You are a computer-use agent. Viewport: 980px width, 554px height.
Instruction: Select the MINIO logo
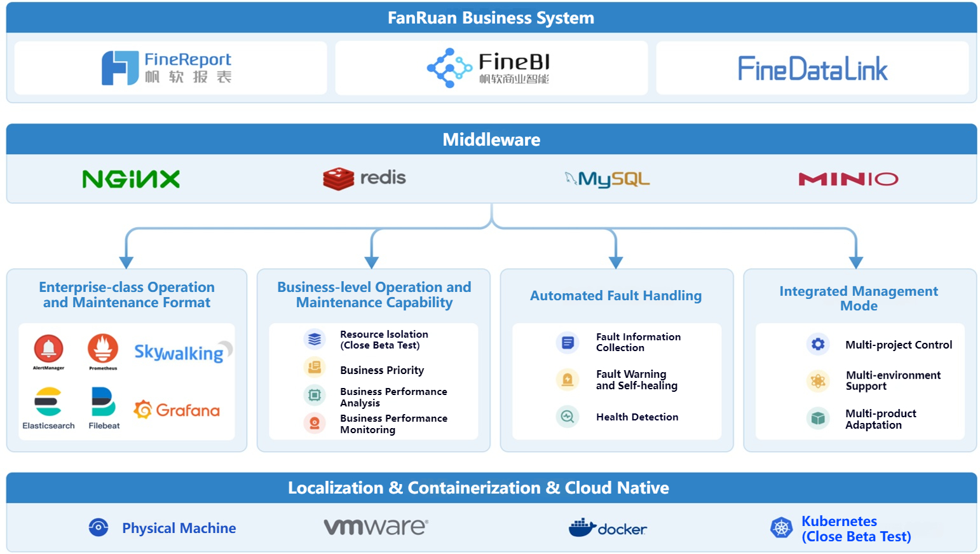pyautogui.click(x=848, y=179)
